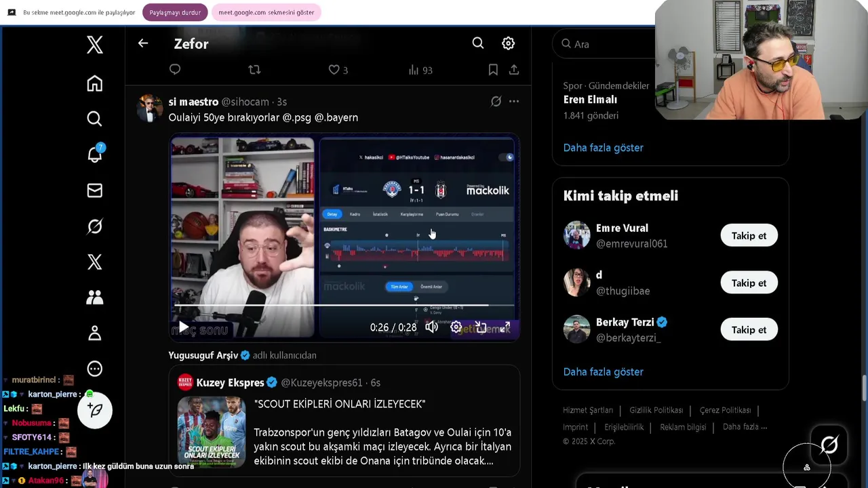Open floating Grok button
This screenshot has height=488, width=868.
(829, 445)
